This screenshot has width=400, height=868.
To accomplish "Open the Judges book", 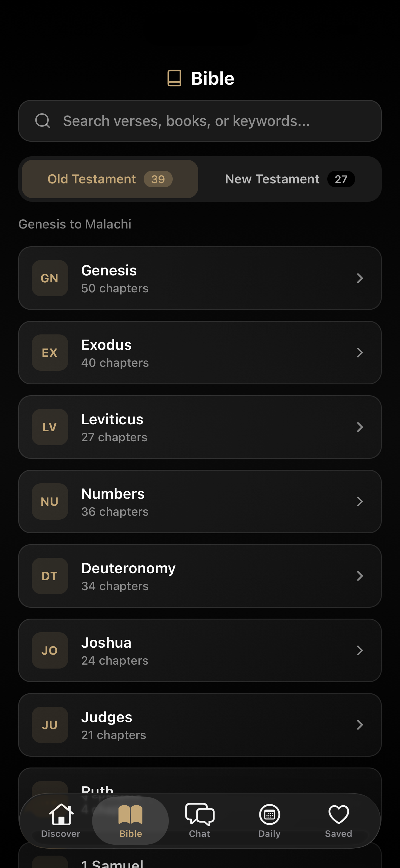I will [200, 725].
